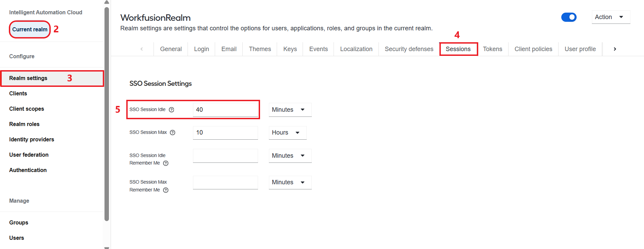Open the SSO Session Max Hours dropdown
644x249 pixels.
pos(288,133)
